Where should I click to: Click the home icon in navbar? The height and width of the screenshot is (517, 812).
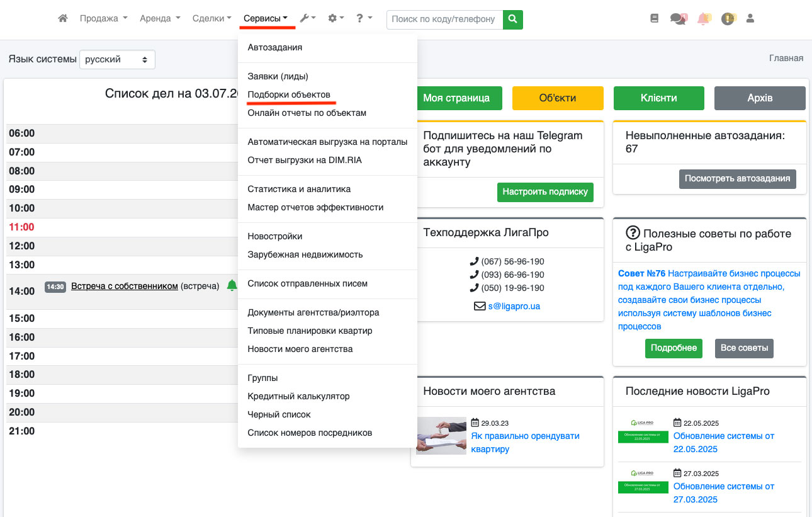(x=62, y=19)
